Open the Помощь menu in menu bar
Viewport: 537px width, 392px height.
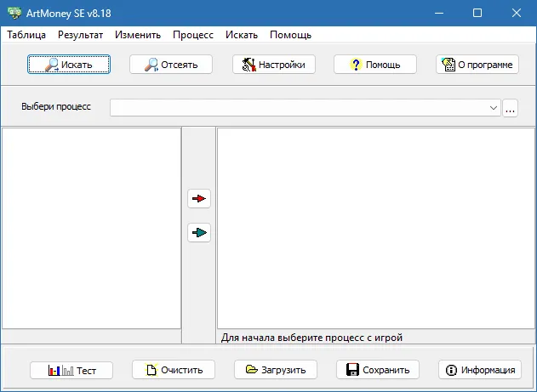point(290,35)
